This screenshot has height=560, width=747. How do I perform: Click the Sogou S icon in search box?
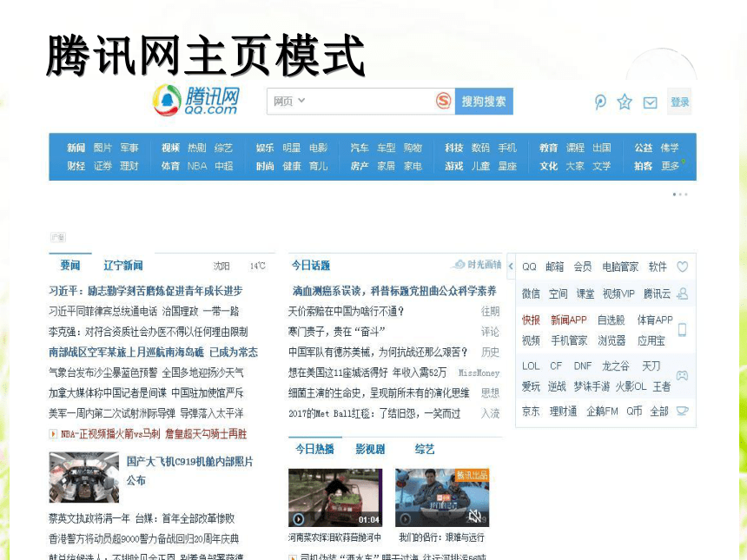click(444, 101)
